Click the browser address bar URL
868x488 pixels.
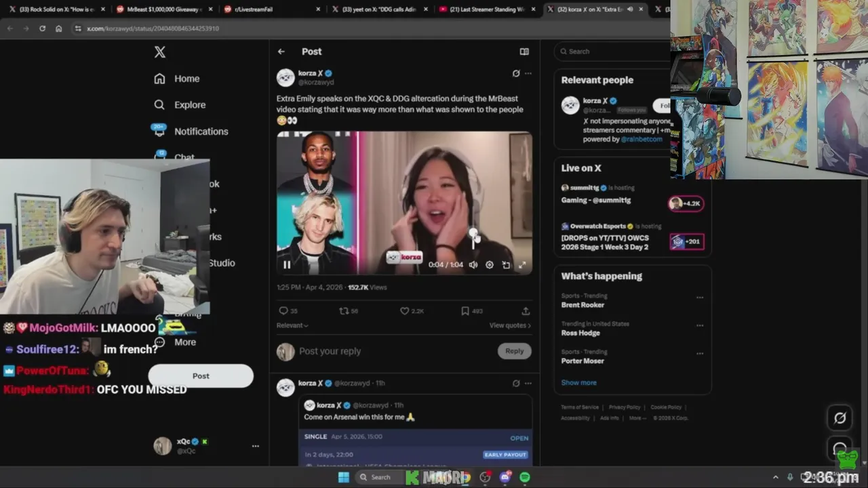153,28
